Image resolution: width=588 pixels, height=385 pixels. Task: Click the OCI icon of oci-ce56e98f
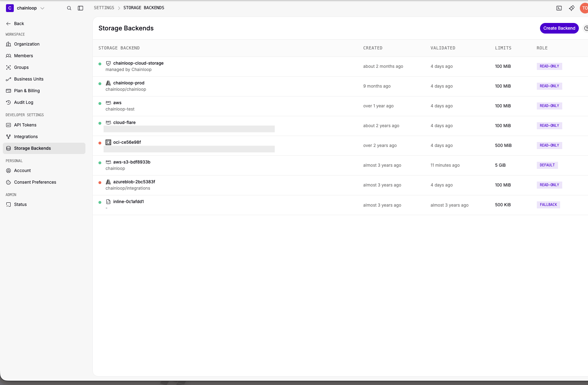[108, 142]
